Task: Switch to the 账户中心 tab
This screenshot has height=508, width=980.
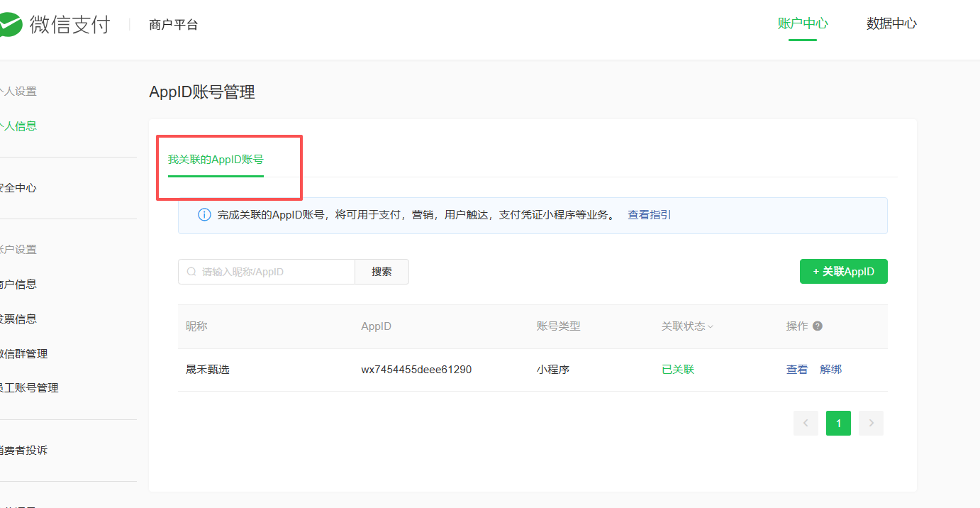Action: click(803, 23)
